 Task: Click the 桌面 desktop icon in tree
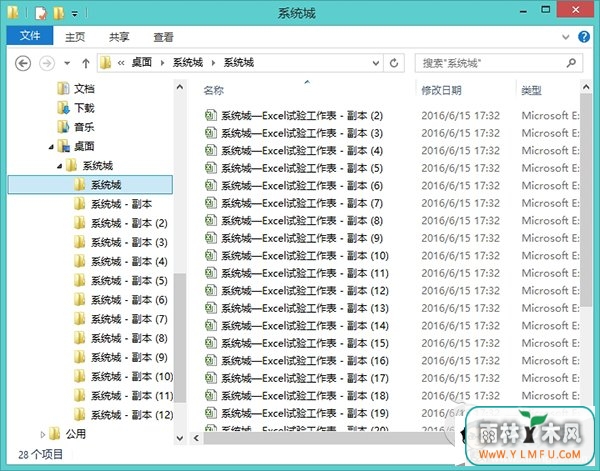coord(63,146)
